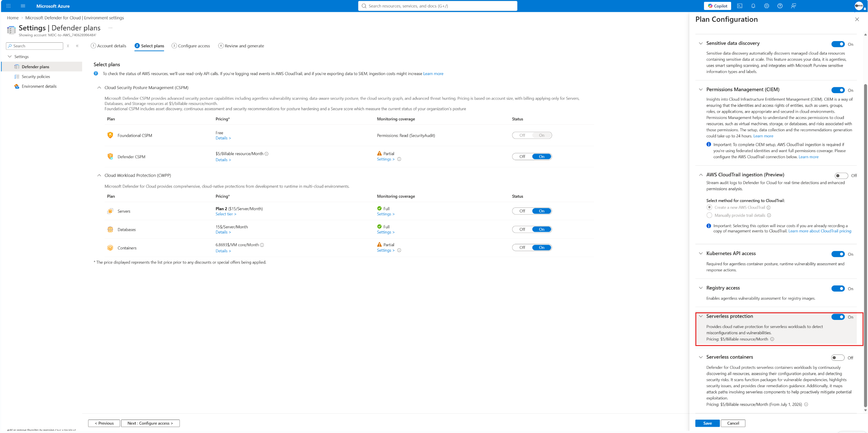Image resolution: width=868 pixels, height=433 pixels.
Task: Click the Servers plan icon
Action: (x=110, y=211)
